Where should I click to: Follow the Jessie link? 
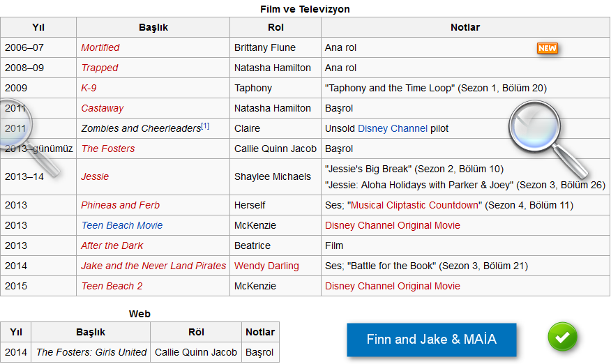95,176
